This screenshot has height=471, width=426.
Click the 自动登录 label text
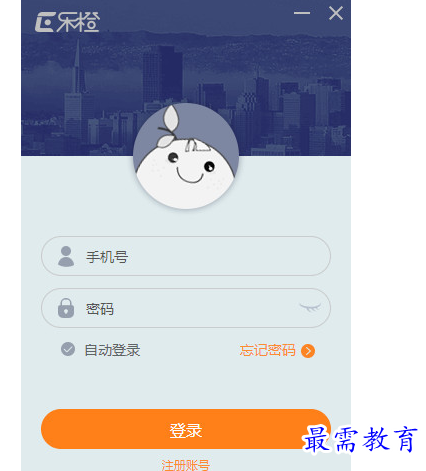(112, 350)
